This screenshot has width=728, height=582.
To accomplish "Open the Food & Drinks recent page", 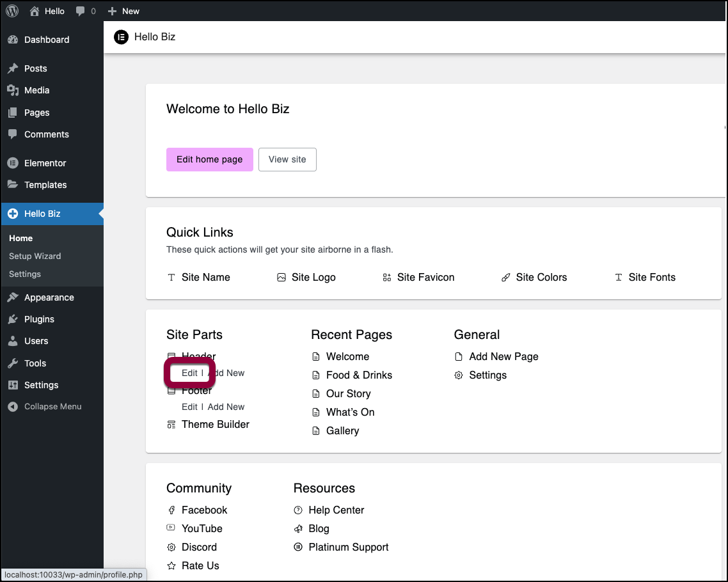I will 359,375.
